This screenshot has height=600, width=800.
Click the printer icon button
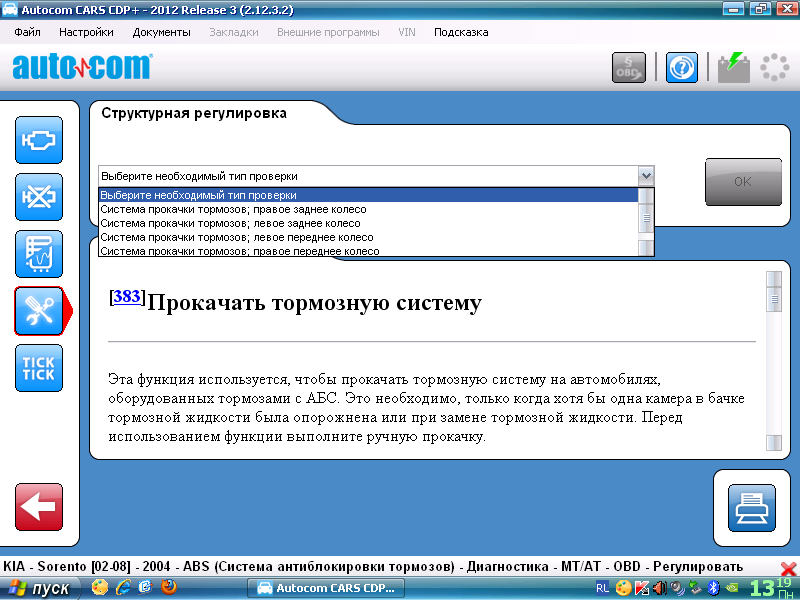(x=750, y=510)
